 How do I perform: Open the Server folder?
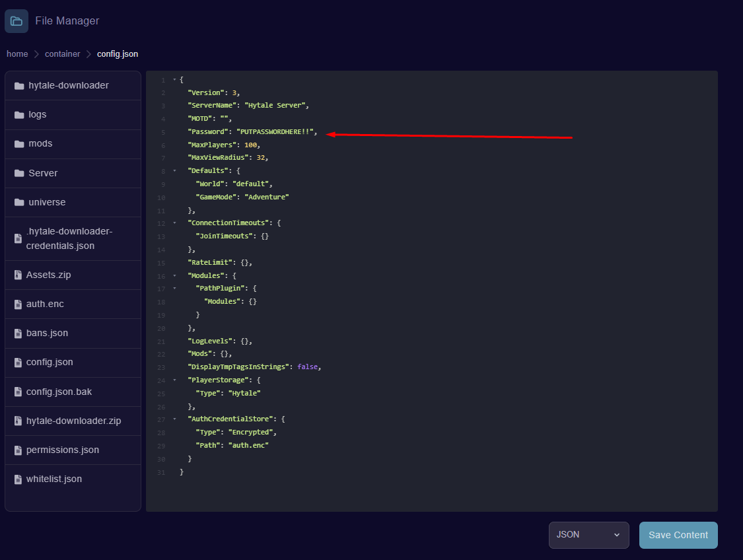43,173
